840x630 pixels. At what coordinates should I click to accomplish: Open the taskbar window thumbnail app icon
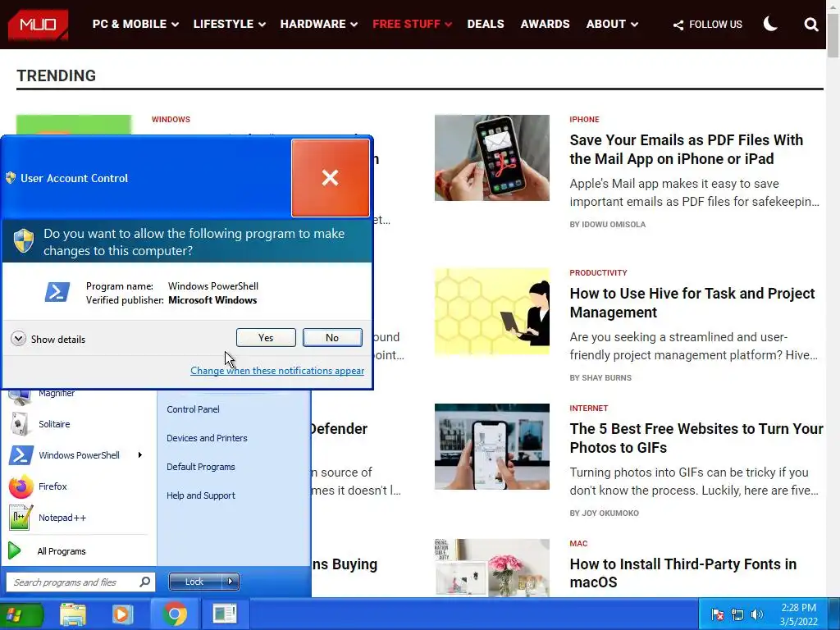coord(225,614)
